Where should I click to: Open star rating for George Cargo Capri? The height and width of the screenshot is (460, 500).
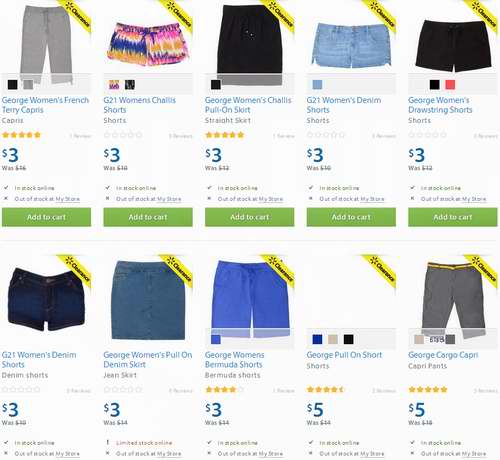click(x=428, y=389)
